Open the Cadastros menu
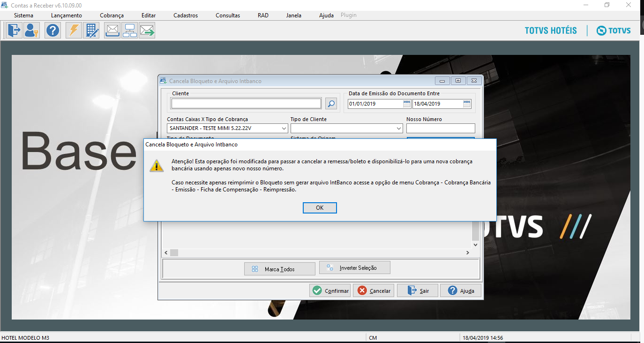The width and height of the screenshot is (644, 343). pyautogui.click(x=186, y=15)
